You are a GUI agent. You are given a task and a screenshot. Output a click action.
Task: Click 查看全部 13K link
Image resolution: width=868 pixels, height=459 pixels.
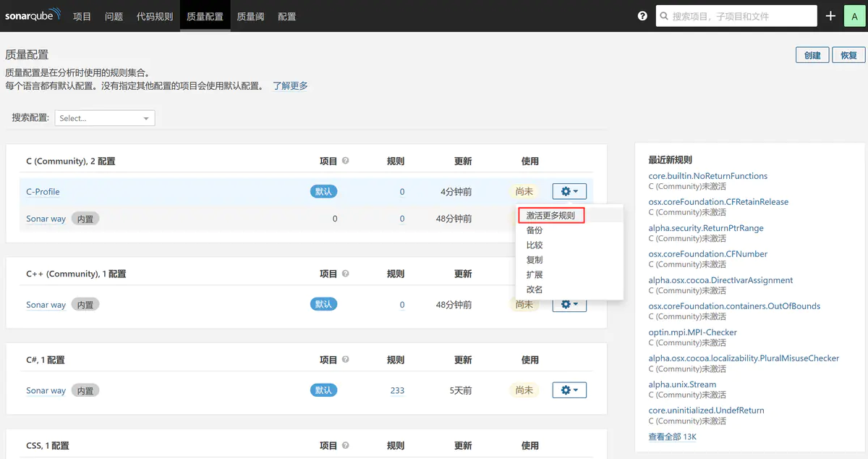[x=673, y=437]
